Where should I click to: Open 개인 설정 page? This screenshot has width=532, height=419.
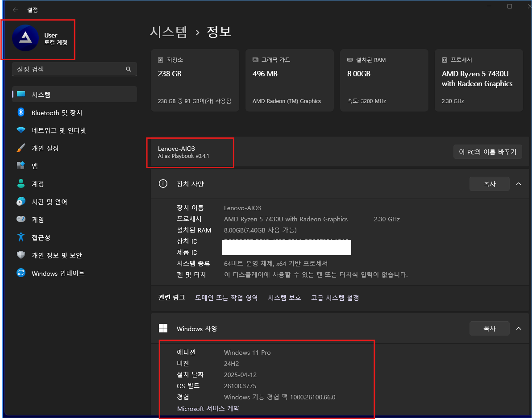click(75, 148)
